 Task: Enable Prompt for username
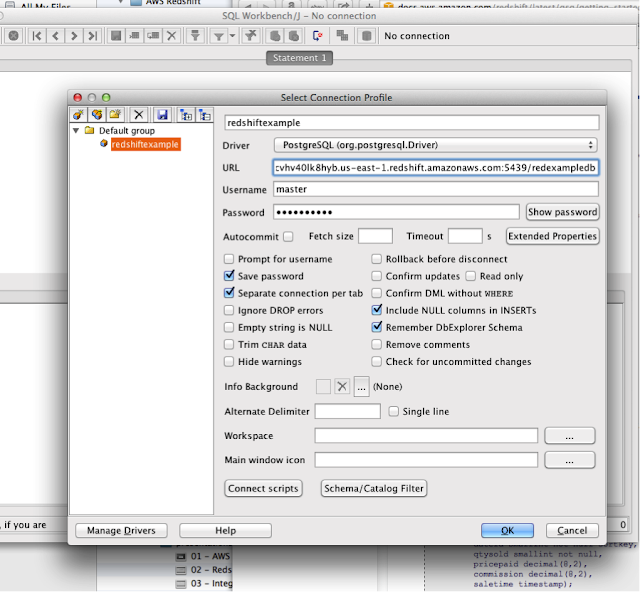229,259
